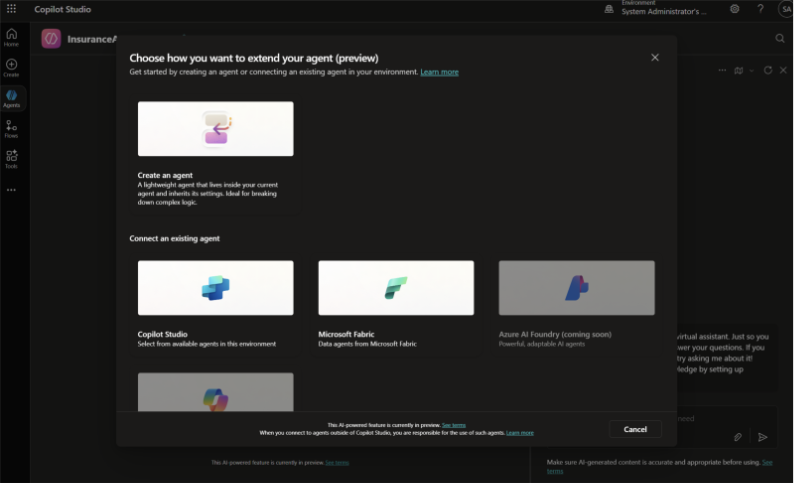This screenshot has height=483, width=795.
Task: Click the Azure AI Foundry card image
Action: 576,288
